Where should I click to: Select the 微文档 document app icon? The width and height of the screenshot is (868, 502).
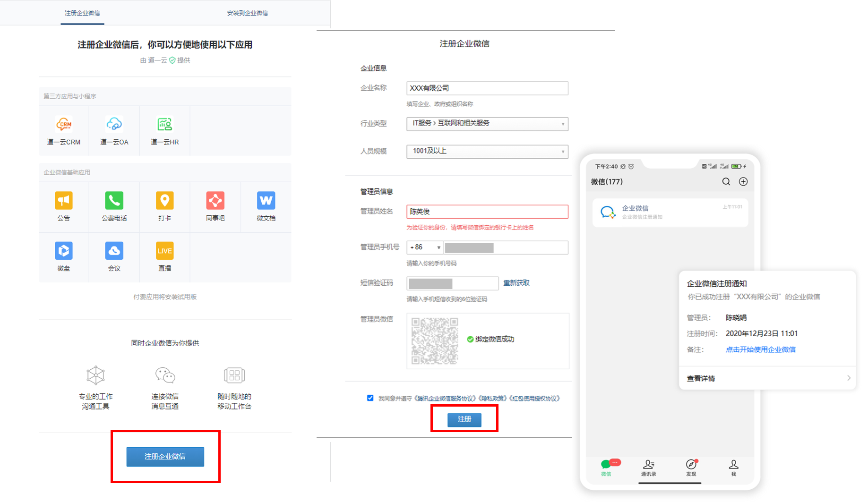coord(266,200)
